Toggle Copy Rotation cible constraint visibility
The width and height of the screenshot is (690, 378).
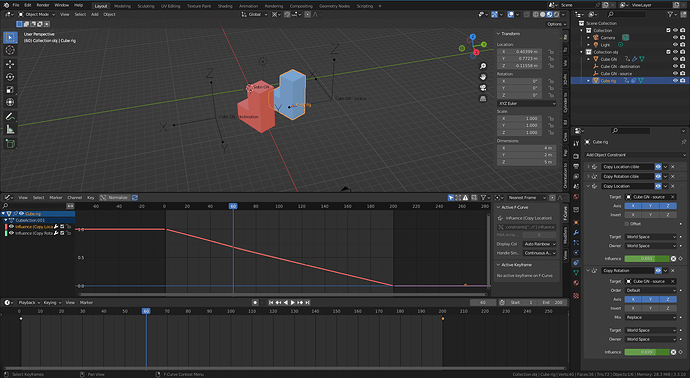tap(658, 176)
